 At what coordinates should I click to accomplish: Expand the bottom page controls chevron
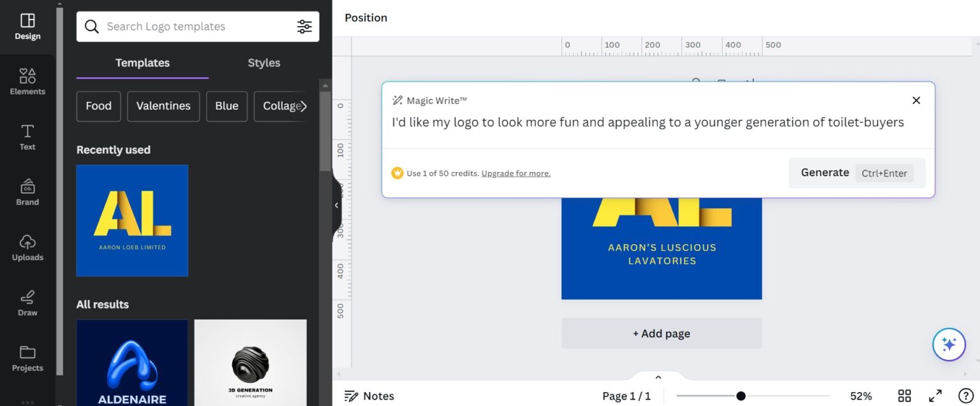tap(658, 376)
